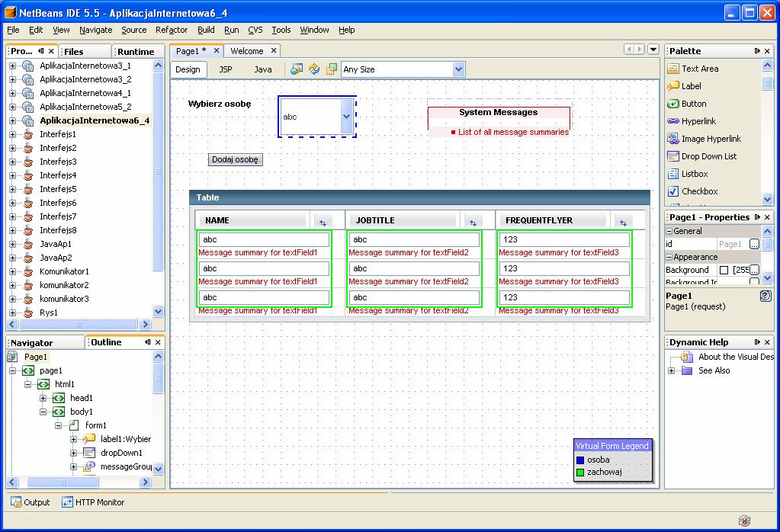
Task: Collapse the html1 node in Outline
Action: (28, 384)
